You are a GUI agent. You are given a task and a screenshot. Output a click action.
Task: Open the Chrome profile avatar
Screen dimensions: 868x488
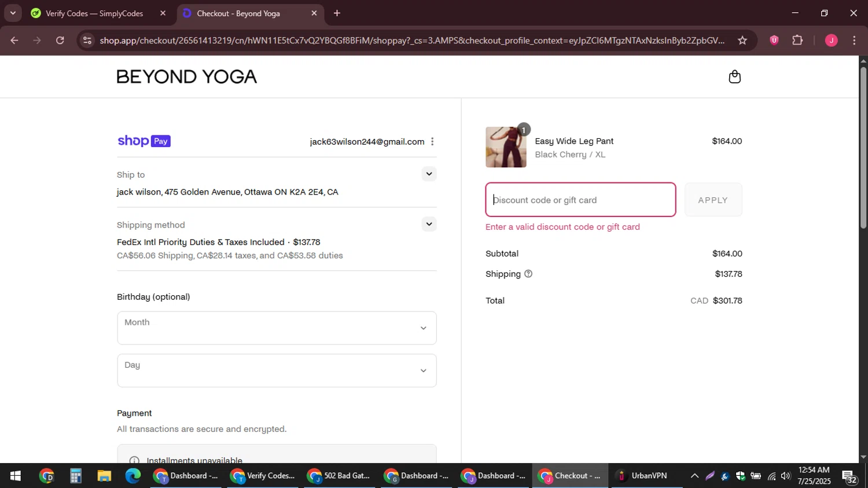[831, 41]
